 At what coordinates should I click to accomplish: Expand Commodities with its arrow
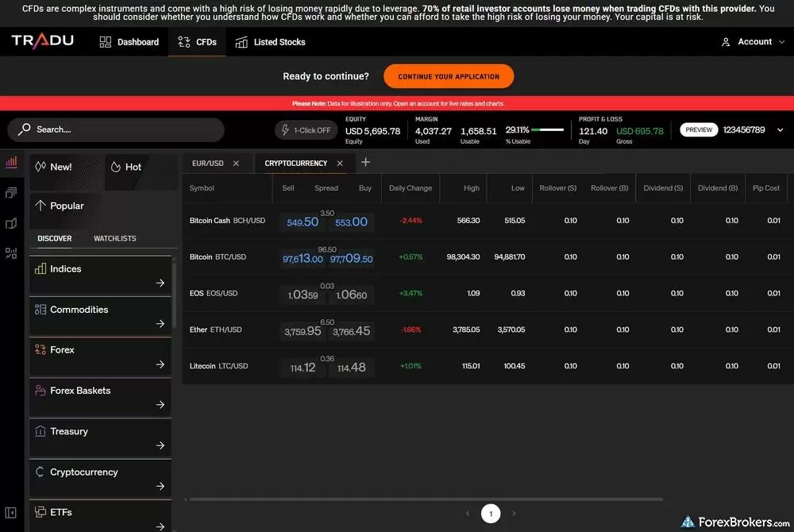tap(160, 323)
